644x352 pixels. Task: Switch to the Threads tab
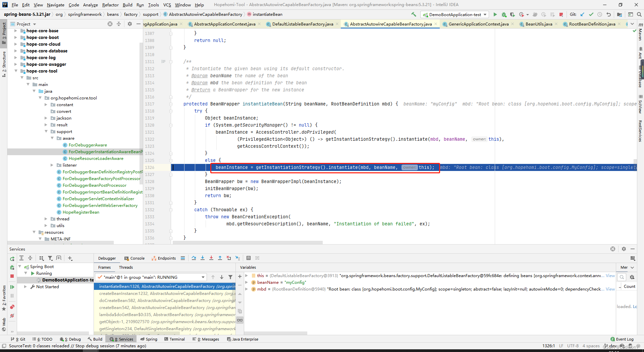point(126,267)
